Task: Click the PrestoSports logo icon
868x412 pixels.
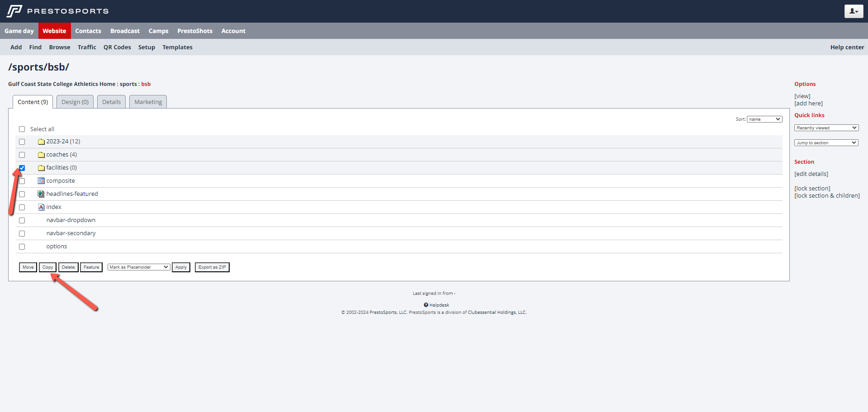Action: [x=14, y=11]
